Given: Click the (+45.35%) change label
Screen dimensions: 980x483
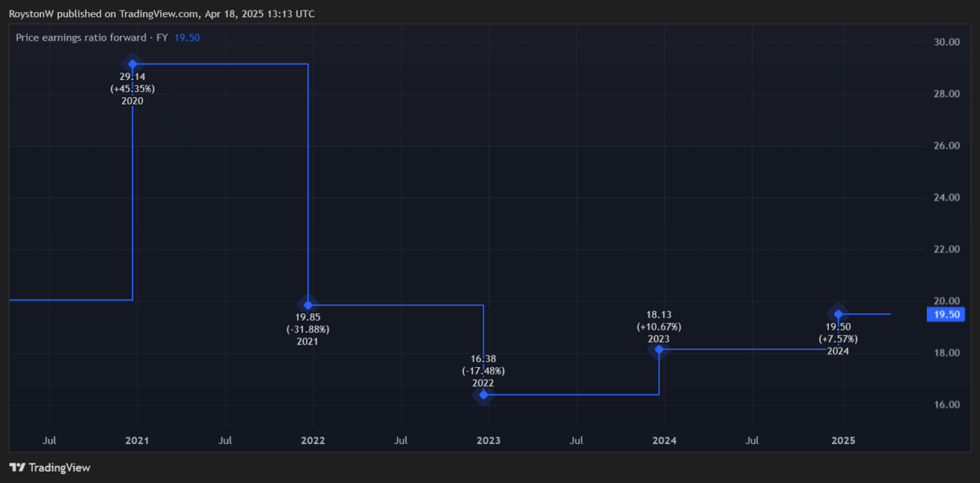Looking at the screenshot, I should tap(132, 89).
